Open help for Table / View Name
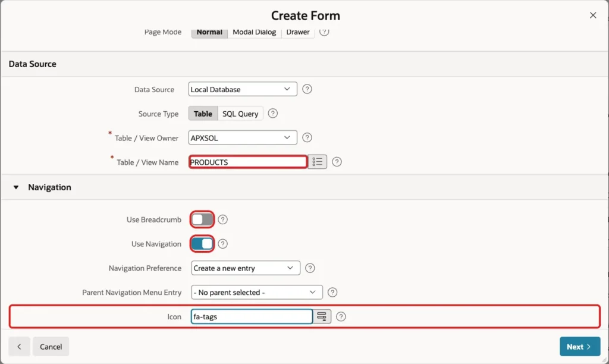Viewport: 609px width, 364px height. tap(337, 162)
